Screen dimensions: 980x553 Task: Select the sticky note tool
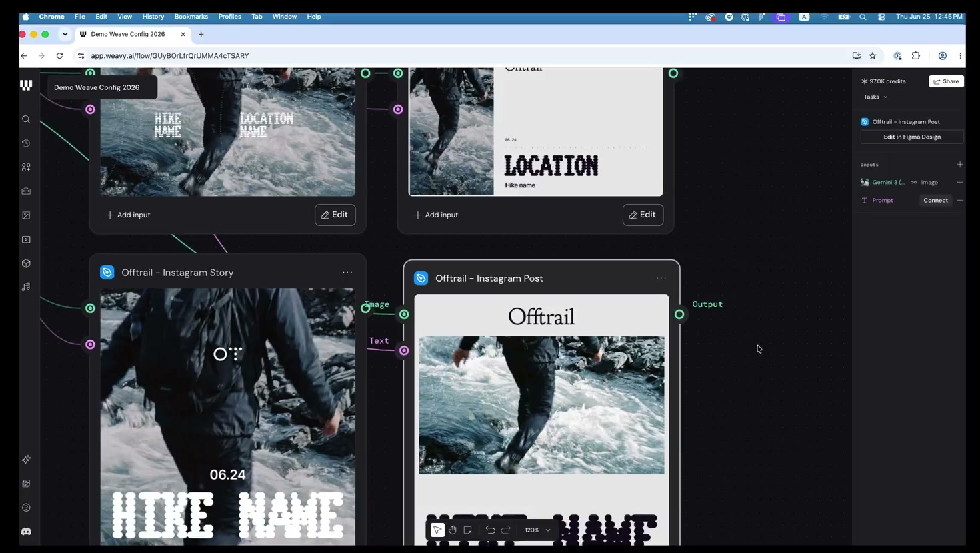[x=467, y=530]
